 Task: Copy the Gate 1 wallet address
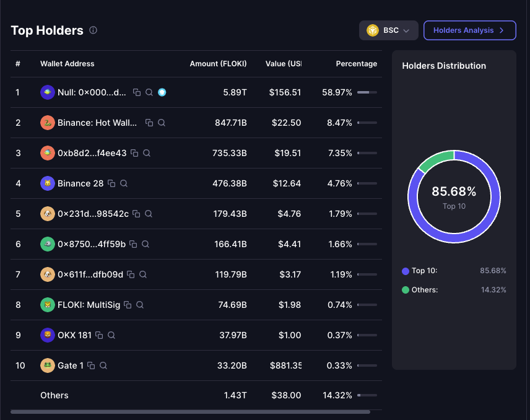point(91,365)
